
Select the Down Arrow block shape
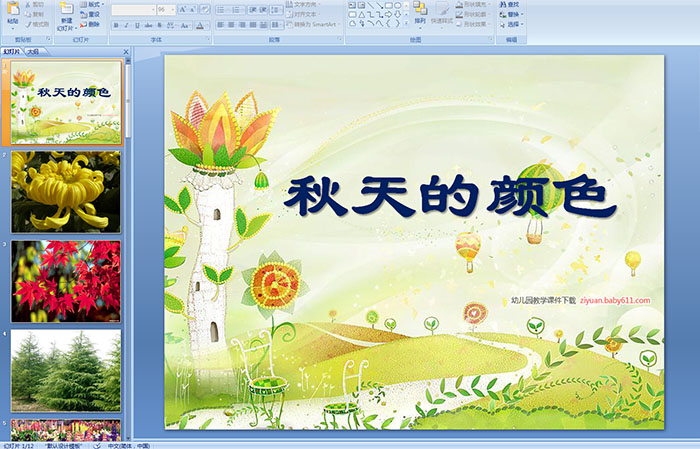tap(397, 14)
